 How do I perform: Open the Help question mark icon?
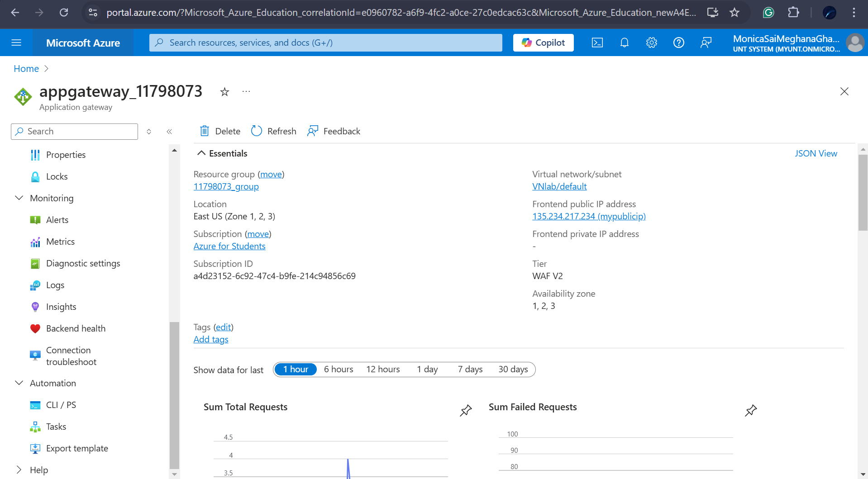click(679, 43)
